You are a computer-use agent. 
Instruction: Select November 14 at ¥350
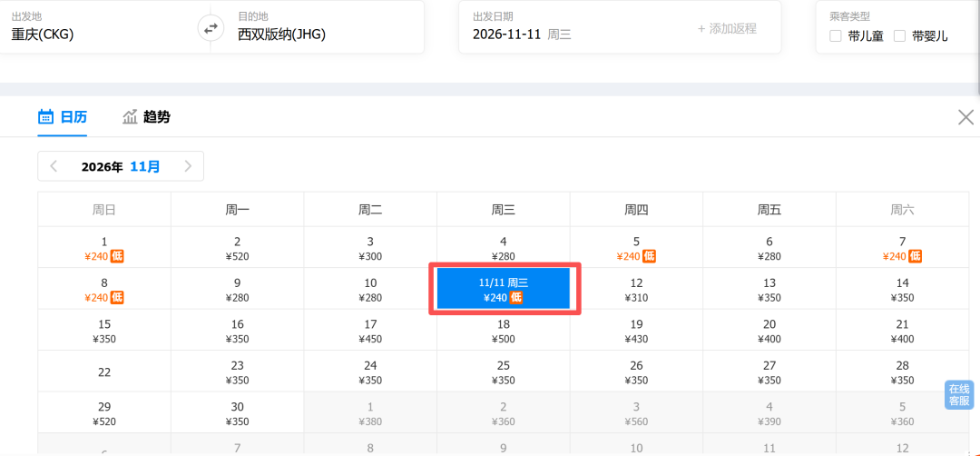pyautogui.click(x=903, y=289)
